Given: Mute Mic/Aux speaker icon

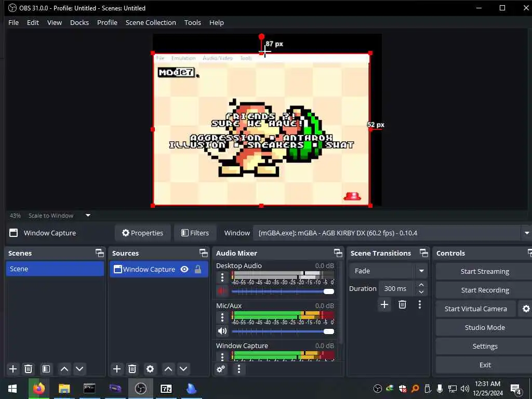Looking at the screenshot, I should pyautogui.click(x=222, y=331).
